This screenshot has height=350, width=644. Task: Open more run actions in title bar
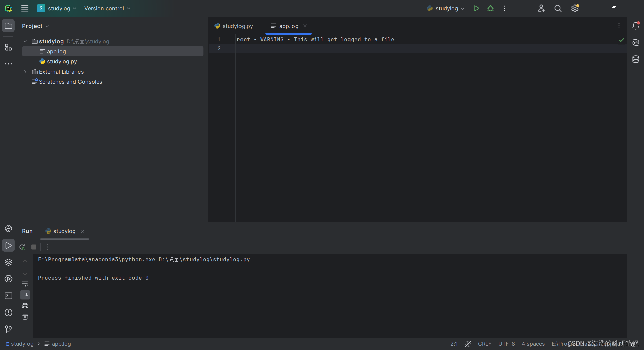point(505,8)
